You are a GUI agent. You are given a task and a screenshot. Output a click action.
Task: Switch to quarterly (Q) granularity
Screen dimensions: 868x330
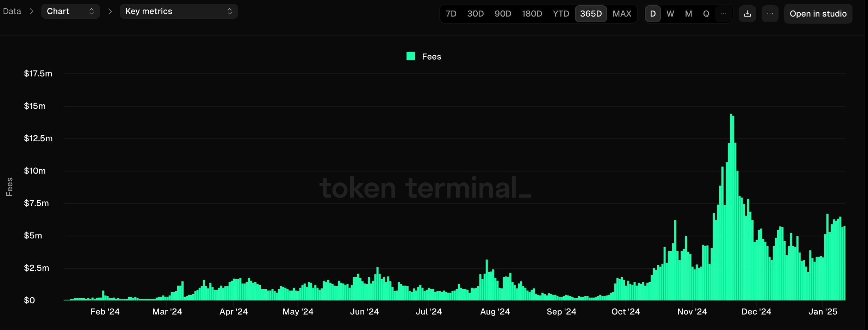(706, 14)
